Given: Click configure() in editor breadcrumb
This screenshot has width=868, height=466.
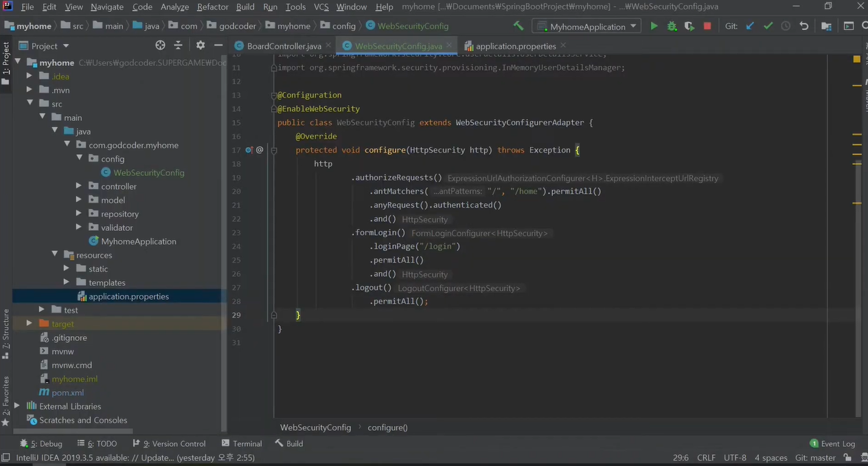Looking at the screenshot, I should [x=387, y=428].
